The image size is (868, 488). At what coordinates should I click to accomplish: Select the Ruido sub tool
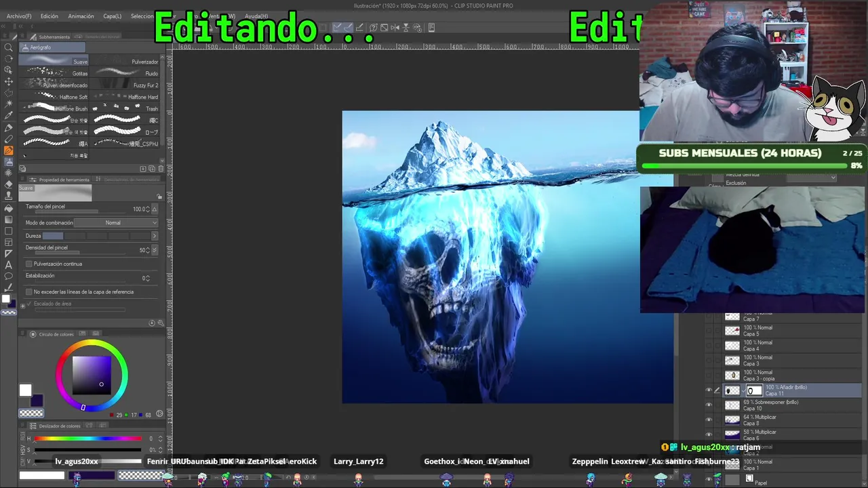coord(125,73)
